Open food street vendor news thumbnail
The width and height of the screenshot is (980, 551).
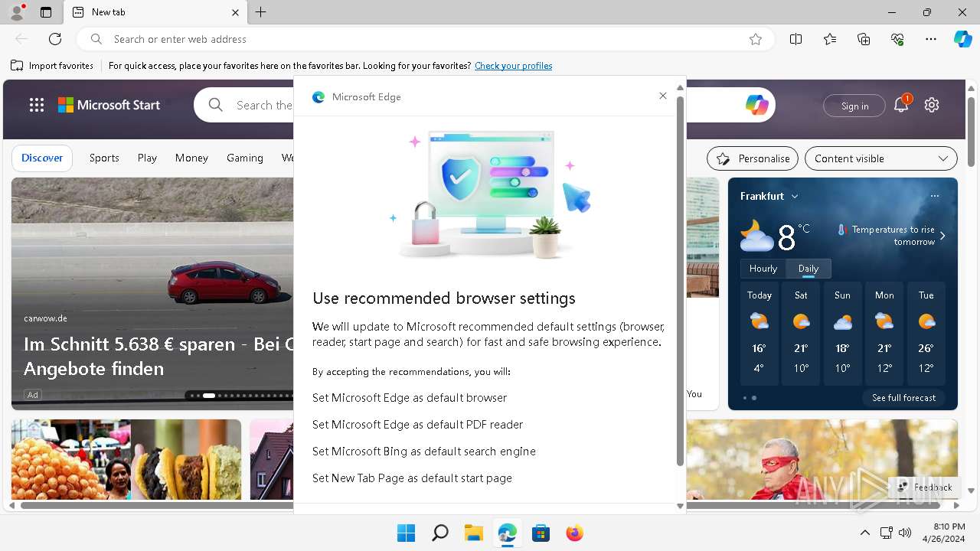click(126, 459)
